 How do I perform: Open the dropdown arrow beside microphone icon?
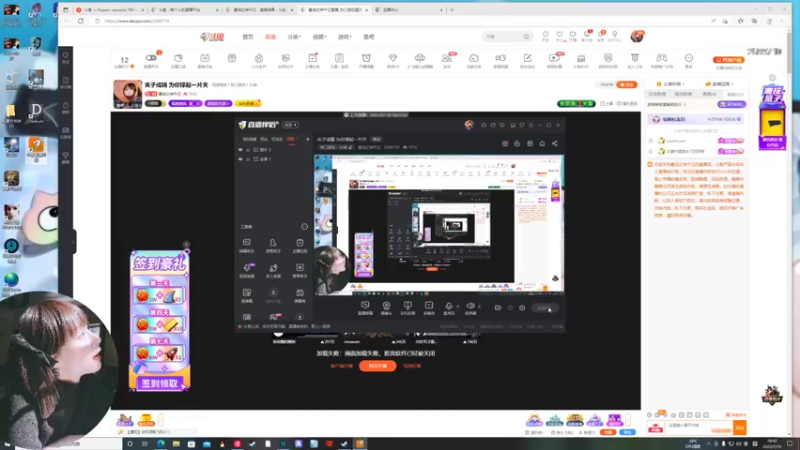point(457,307)
